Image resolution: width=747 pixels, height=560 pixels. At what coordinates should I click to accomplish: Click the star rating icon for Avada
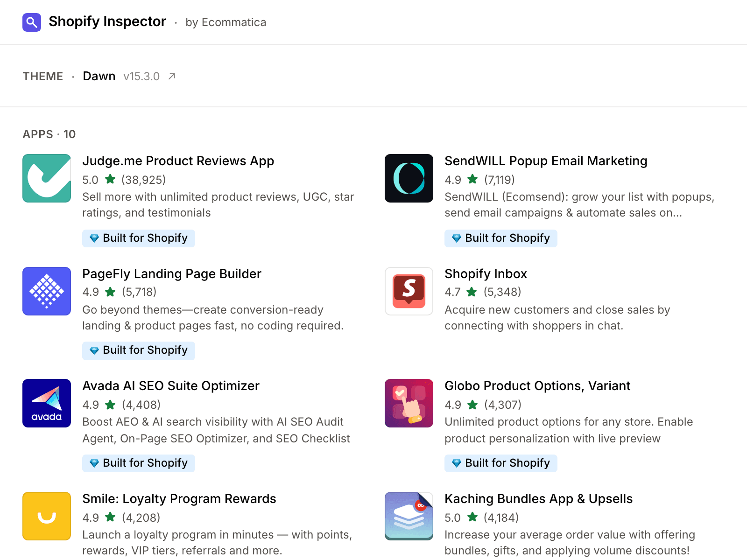click(110, 405)
